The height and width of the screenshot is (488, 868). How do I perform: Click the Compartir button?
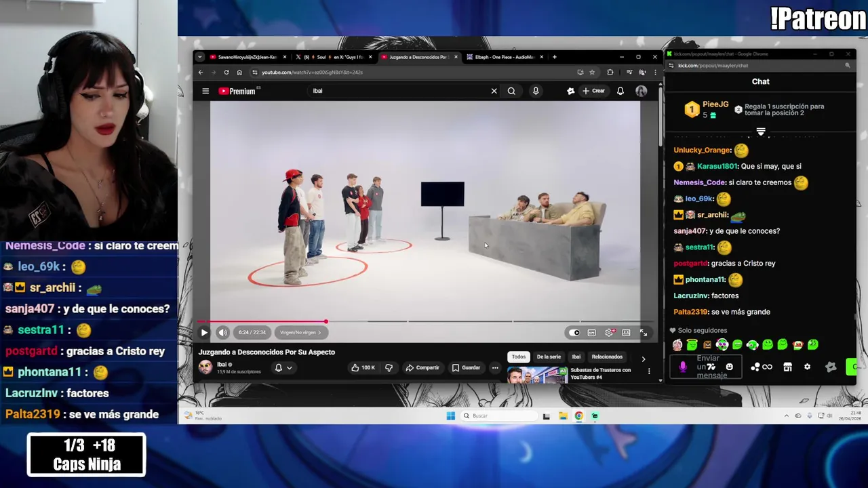coord(422,367)
